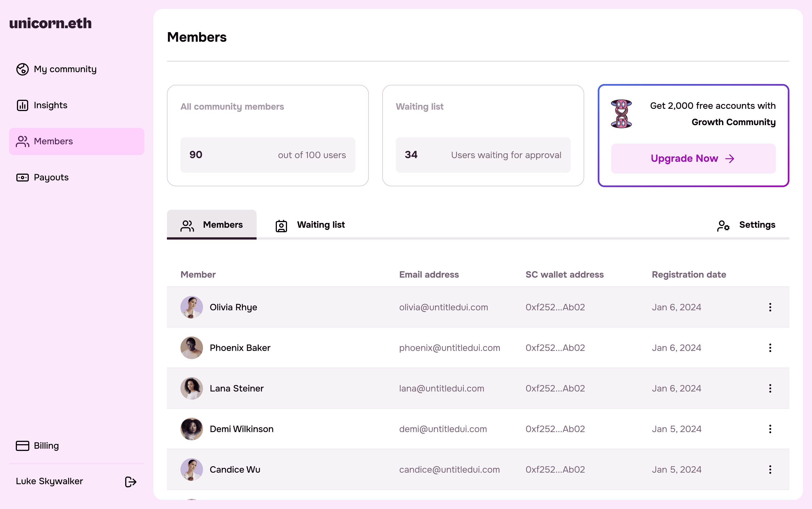Open Billing in the sidebar
812x509 pixels.
pos(76,446)
